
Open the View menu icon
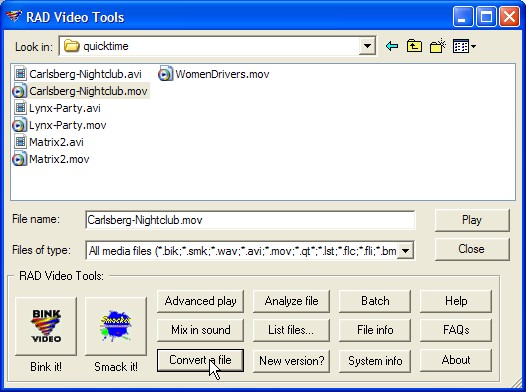click(464, 46)
